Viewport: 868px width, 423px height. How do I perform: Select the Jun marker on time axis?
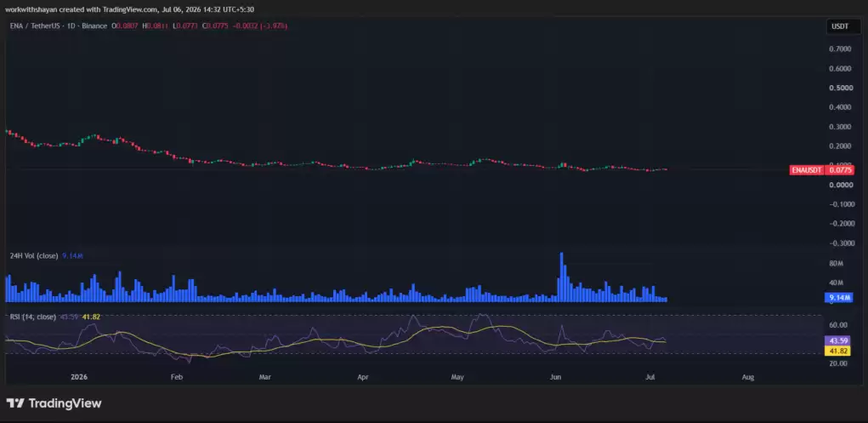pyautogui.click(x=555, y=377)
